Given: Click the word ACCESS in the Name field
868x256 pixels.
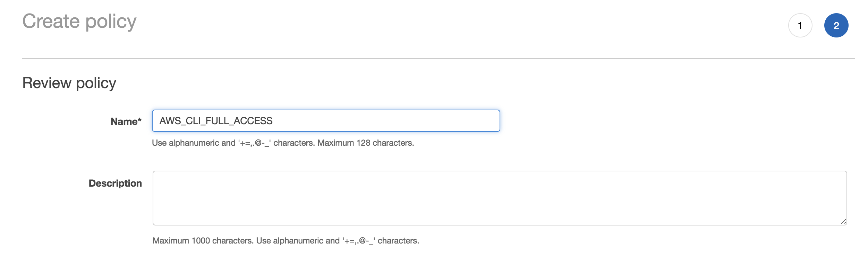Looking at the screenshot, I should [253, 121].
